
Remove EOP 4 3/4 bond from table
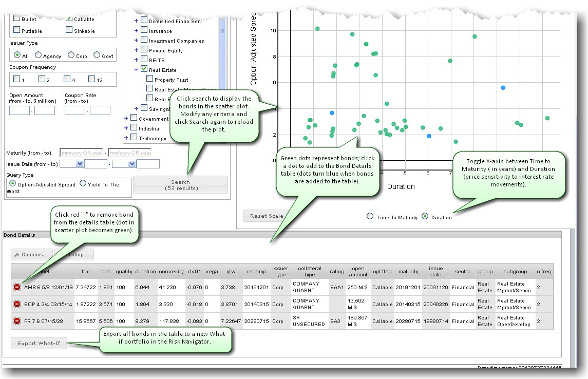pos(17,304)
